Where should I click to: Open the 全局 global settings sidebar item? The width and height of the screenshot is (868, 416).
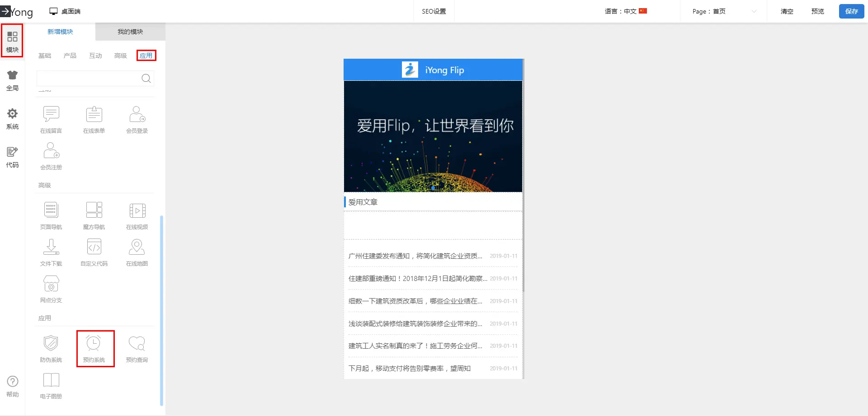click(12, 80)
